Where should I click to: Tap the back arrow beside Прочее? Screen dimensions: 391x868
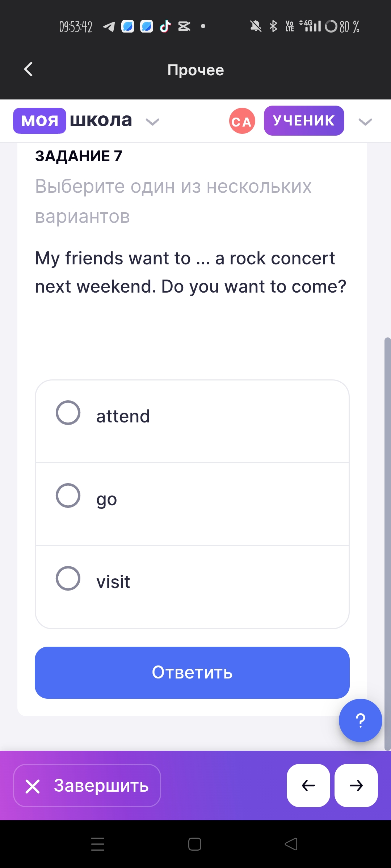coord(28,69)
